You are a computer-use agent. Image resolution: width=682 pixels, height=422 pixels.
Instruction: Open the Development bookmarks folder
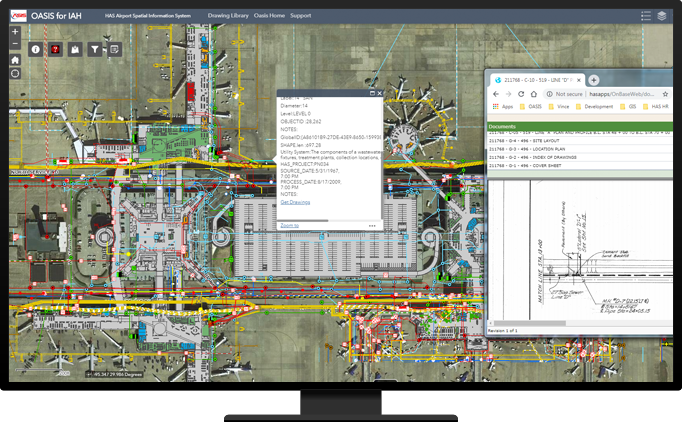pyautogui.click(x=594, y=107)
